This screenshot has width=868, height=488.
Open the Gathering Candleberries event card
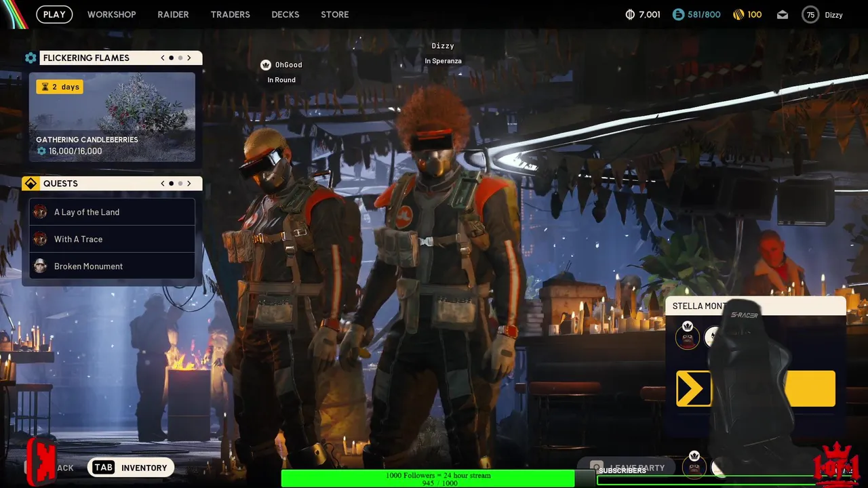(112, 117)
